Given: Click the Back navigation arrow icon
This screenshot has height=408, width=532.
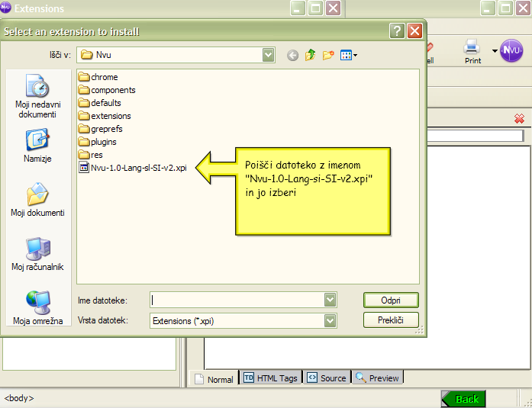Looking at the screenshot, I should (x=292, y=55).
